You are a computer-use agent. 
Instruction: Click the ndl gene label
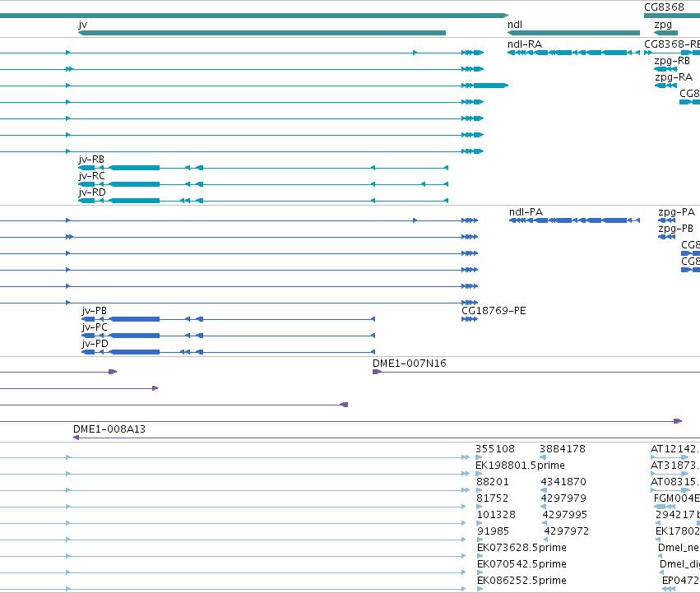[515, 25]
